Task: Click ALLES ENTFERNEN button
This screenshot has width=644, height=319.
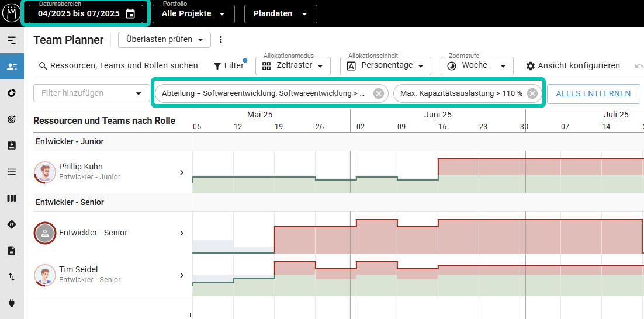Action: click(594, 93)
